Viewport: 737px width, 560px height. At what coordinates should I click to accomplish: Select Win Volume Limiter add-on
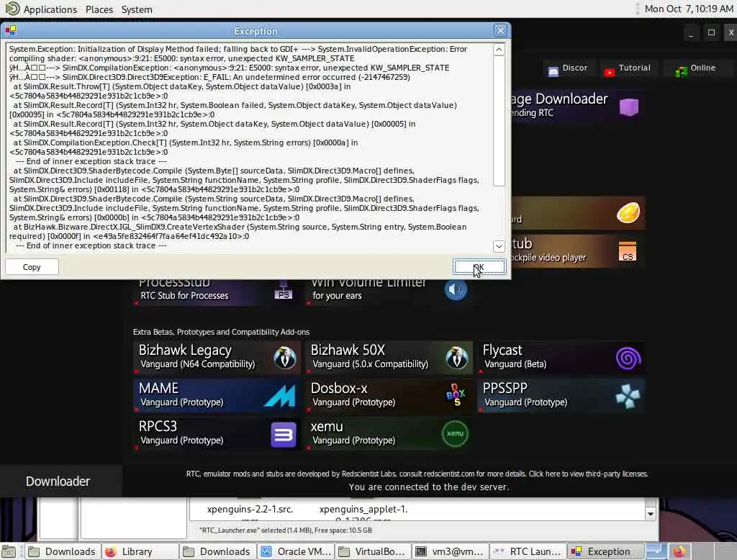click(389, 292)
